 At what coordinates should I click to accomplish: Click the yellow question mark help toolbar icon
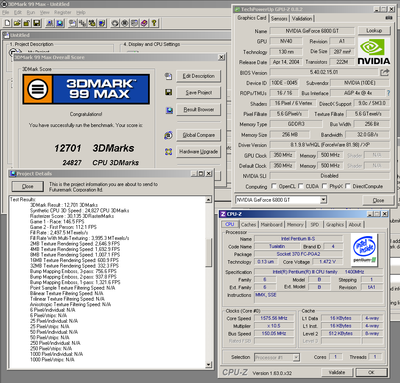[154, 23]
